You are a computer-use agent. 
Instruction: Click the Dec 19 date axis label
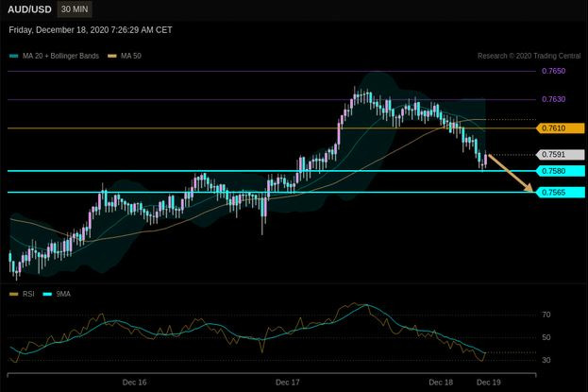(x=488, y=383)
